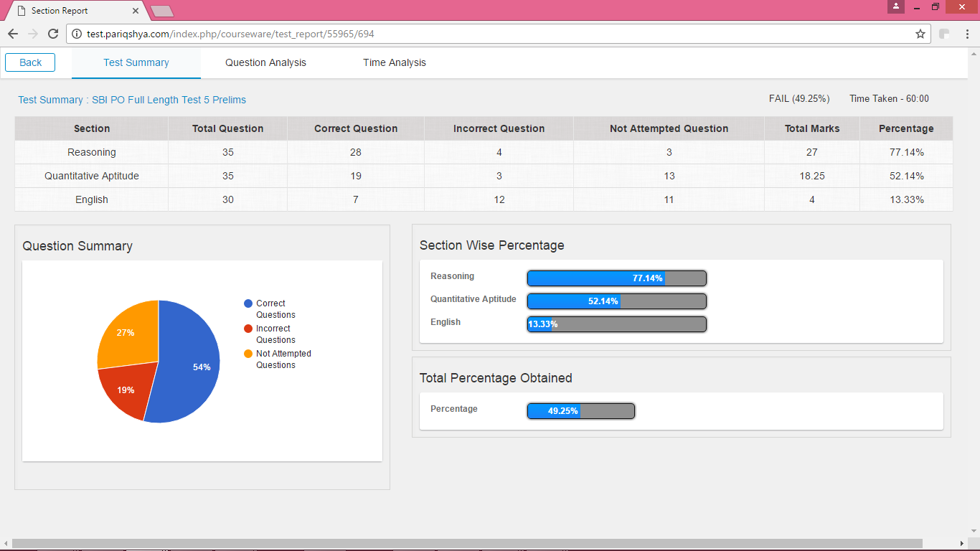Click the Chrome profile icon
The image size is (980, 551).
coord(895,6)
